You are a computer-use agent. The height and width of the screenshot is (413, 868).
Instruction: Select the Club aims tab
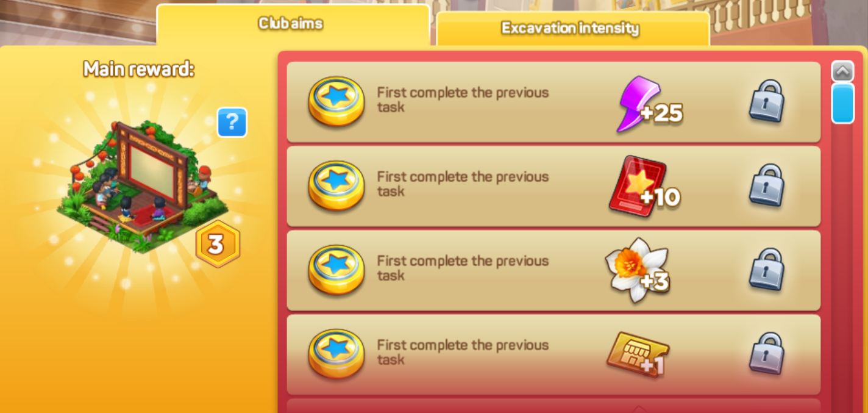coord(293,24)
